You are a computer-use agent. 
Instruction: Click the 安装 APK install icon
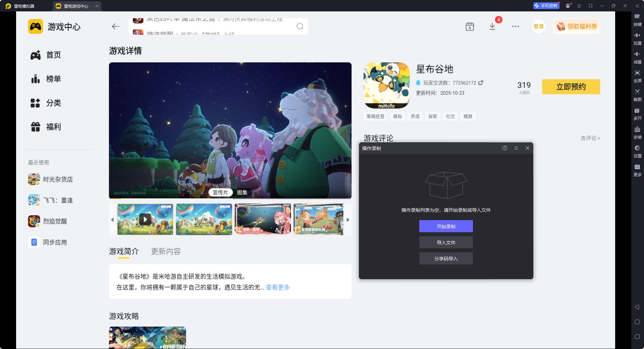(637, 132)
